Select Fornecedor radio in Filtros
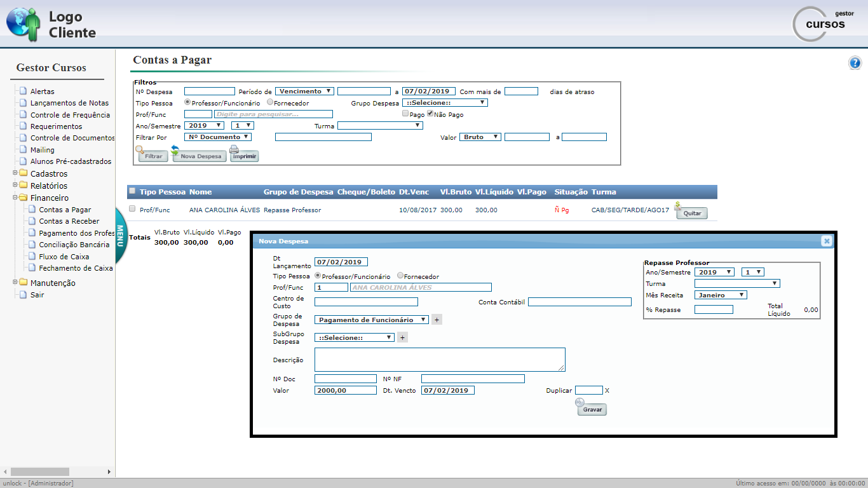Viewport: 868px width, 488px height. coord(270,102)
